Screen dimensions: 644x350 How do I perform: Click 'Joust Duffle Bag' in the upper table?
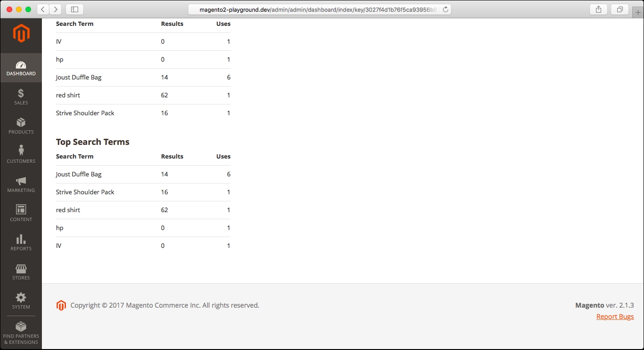tap(79, 77)
